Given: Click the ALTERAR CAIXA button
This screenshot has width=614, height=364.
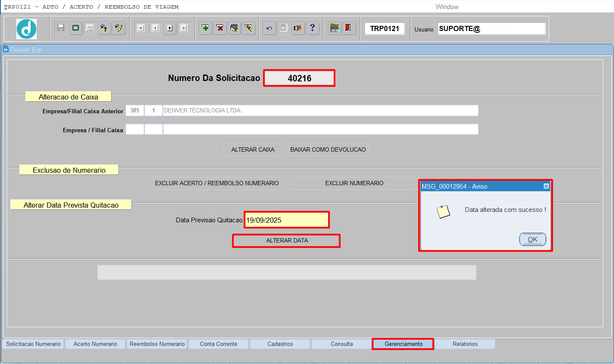Looking at the screenshot, I should click(x=252, y=149).
